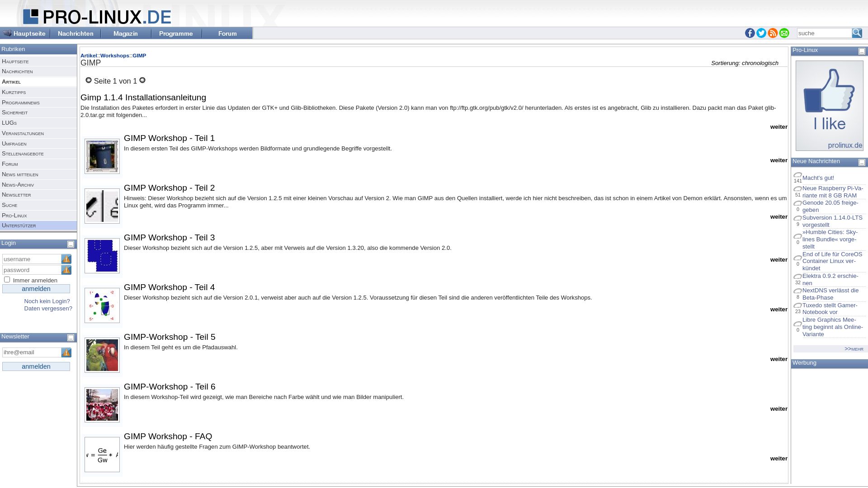The width and height of the screenshot is (868, 488).
Task: Collapse the Newsletter panel
Action: point(71,338)
